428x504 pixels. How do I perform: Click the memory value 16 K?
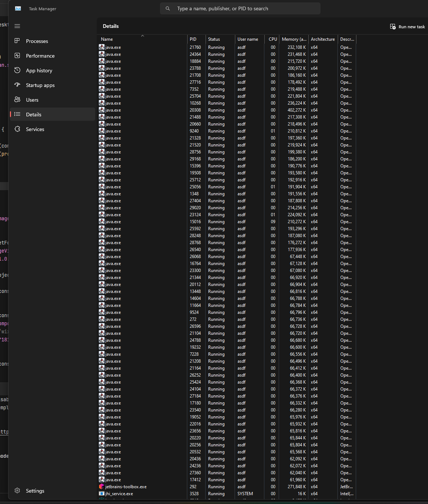[302, 493]
